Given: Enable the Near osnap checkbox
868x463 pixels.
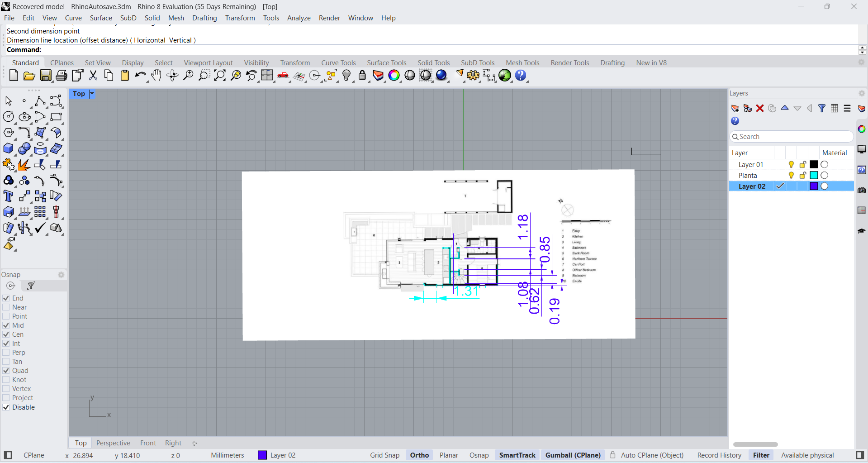Looking at the screenshot, I should click(x=6, y=307).
